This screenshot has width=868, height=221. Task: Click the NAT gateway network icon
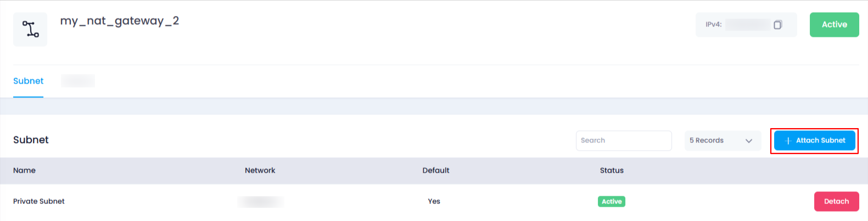(30, 29)
